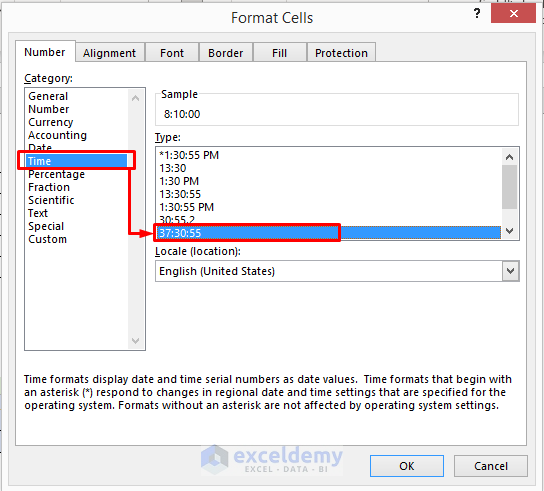This screenshot has height=491, width=544.
Task: Open the English (United States) combo box
Action: (337, 271)
